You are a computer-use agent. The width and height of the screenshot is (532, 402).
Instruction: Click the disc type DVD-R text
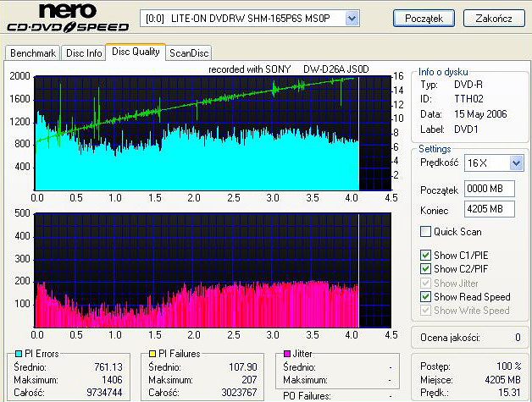pyautogui.click(x=468, y=85)
